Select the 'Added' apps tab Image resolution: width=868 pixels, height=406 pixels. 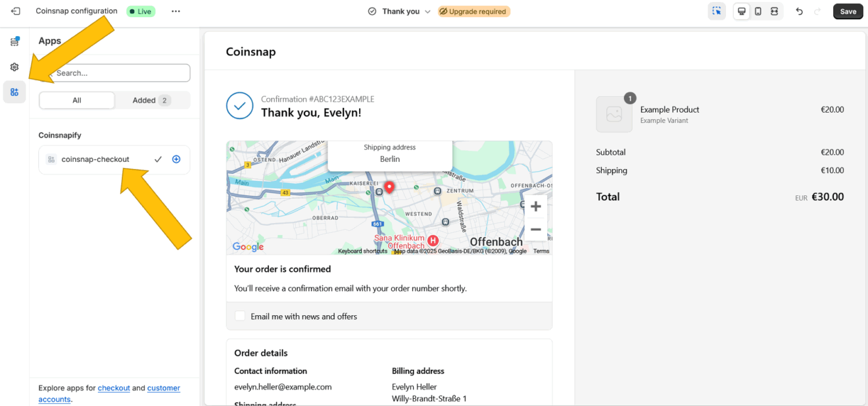151,100
